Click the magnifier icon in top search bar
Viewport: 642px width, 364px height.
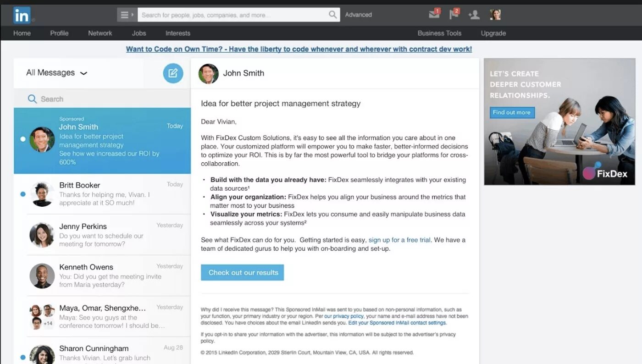coord(333,15)
